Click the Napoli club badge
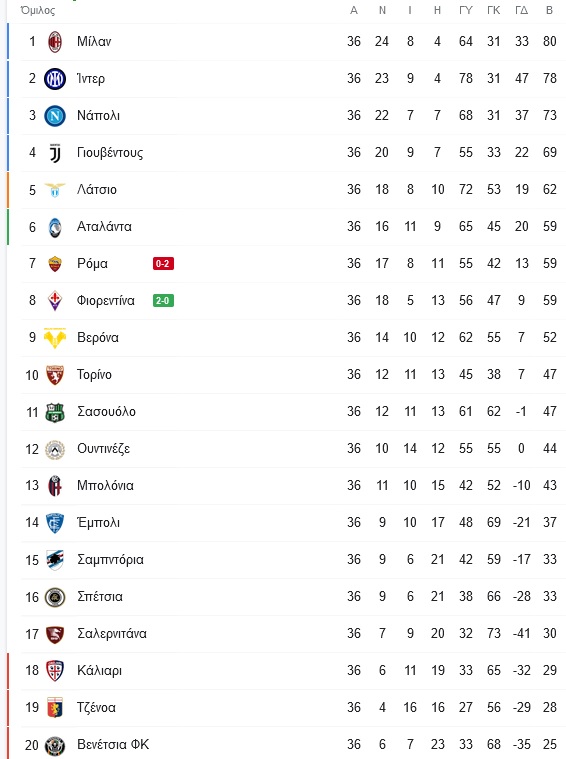This screenshot has width=566, height=759. pos(55,116)
